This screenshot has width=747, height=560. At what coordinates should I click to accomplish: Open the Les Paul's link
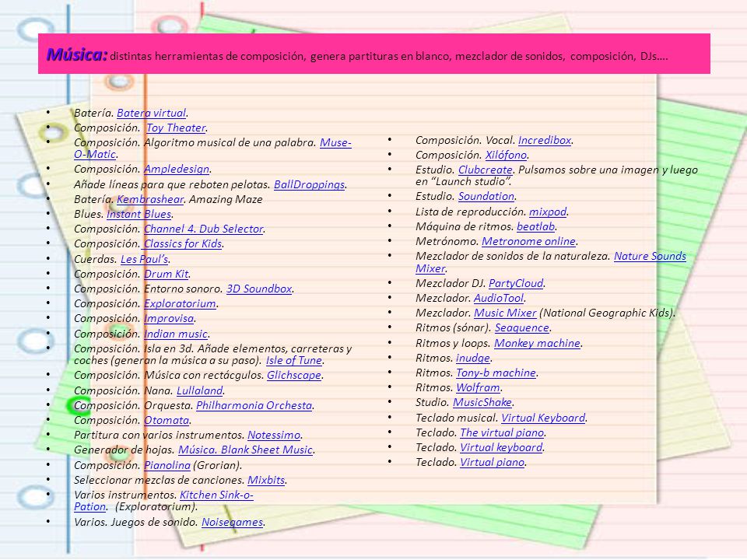pyautogui.click(x=145, y=259)
